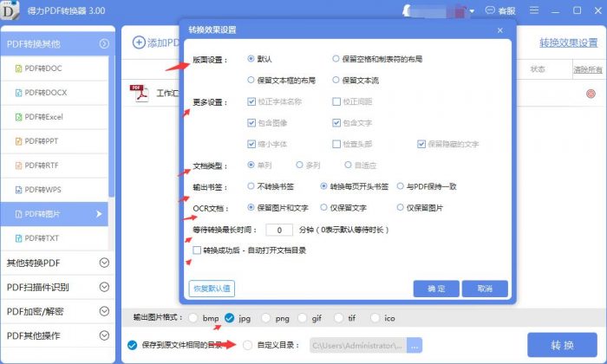Click the user avatar in title bar
607x364 pixels.
(407, 10)
